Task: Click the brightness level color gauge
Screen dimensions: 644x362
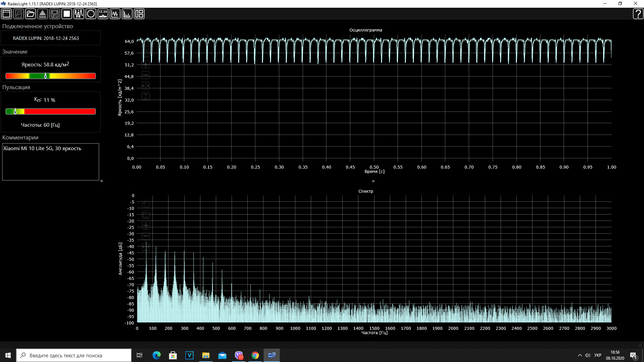Action: (x=51, y=76)
